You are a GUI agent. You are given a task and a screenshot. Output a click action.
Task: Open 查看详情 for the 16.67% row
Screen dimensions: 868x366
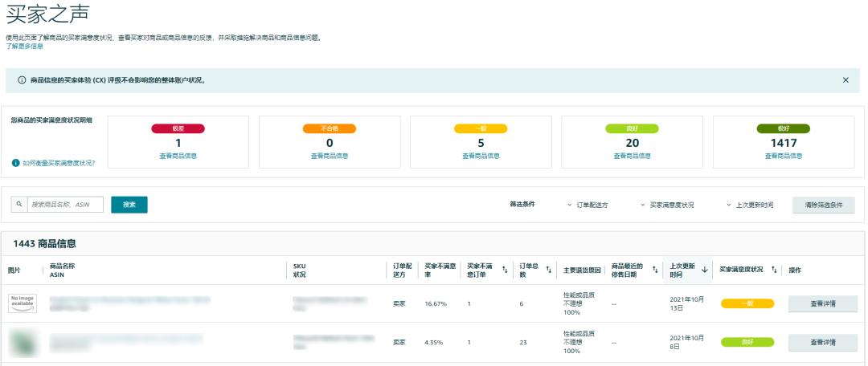tap(823, 303)
